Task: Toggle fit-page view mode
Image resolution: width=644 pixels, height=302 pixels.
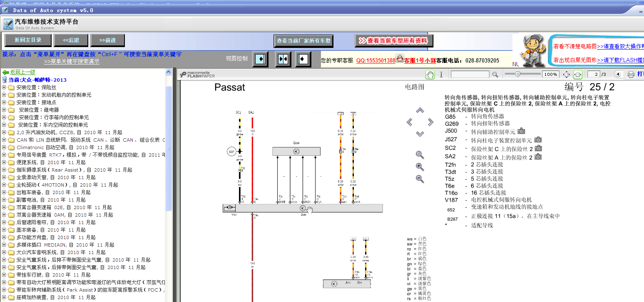Action: click(566, 75)
